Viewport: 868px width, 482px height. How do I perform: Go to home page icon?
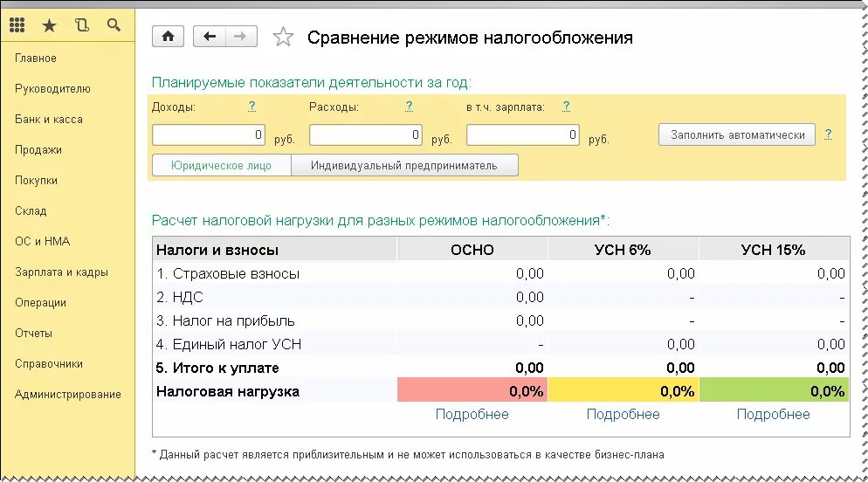169,37
